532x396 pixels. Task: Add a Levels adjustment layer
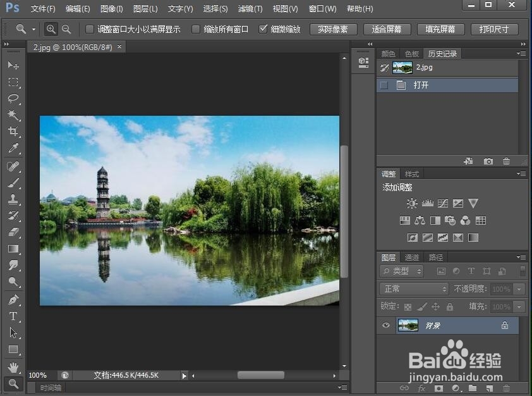click(427, 203)
